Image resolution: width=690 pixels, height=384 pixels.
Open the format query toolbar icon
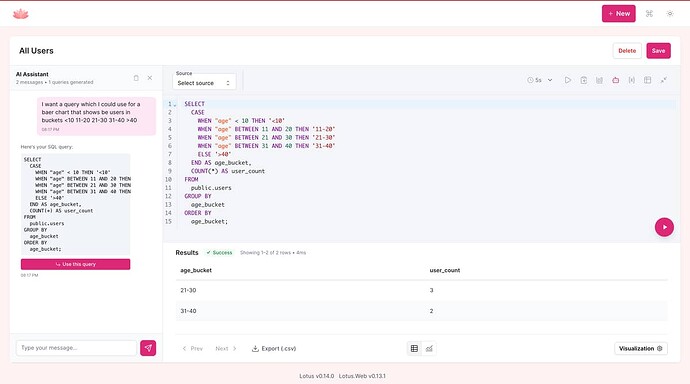point(599,80)
